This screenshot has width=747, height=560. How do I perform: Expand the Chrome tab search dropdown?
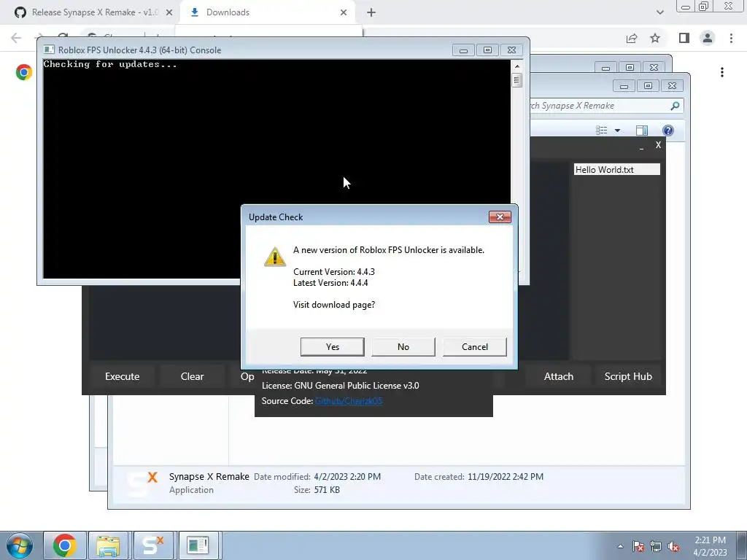pyautogui.click(x=659, y=12)
